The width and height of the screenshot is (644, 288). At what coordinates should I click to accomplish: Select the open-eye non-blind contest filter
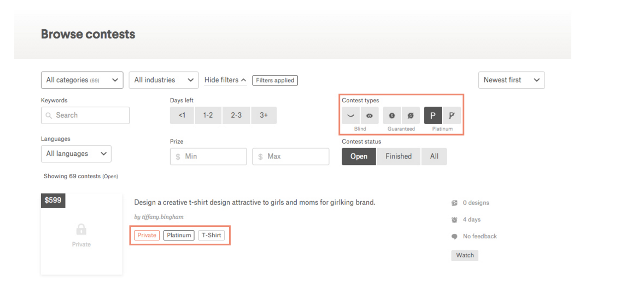[x=369, y=116]
